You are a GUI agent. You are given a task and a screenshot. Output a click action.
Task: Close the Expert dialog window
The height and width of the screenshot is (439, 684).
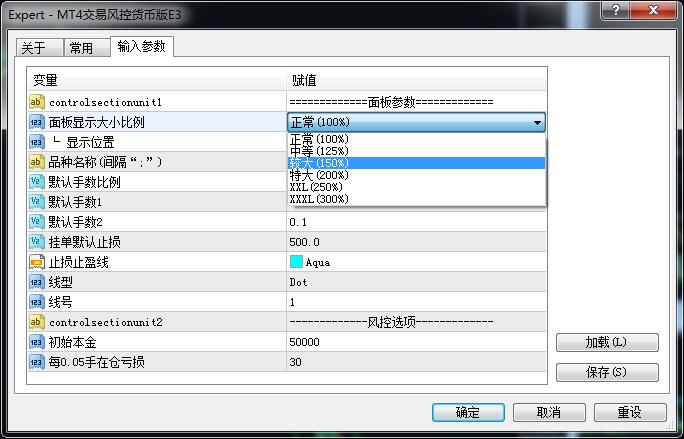coord(653,10)
